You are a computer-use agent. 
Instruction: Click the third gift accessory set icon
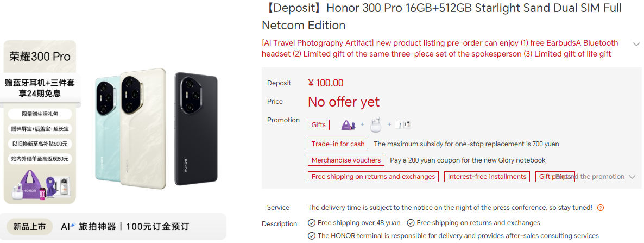coord(402,125)
